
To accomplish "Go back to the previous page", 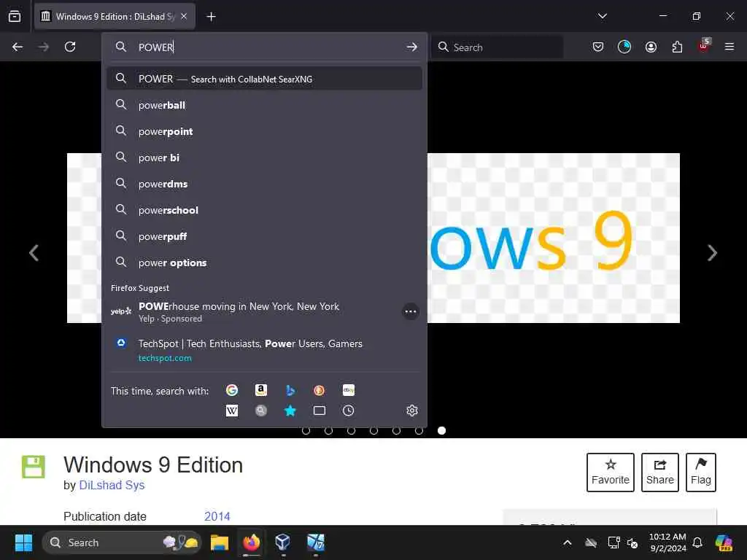I will click(18, 47).
